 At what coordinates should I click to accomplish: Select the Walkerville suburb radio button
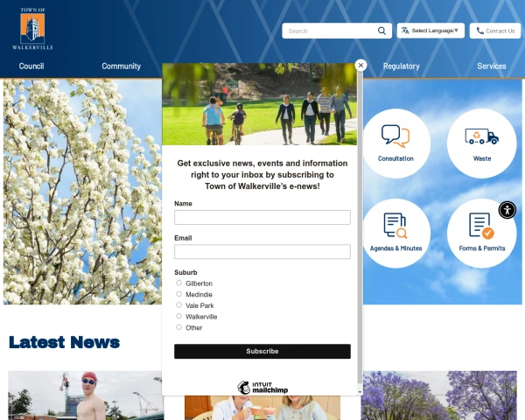pyautogui.click(x=179, y=316)
